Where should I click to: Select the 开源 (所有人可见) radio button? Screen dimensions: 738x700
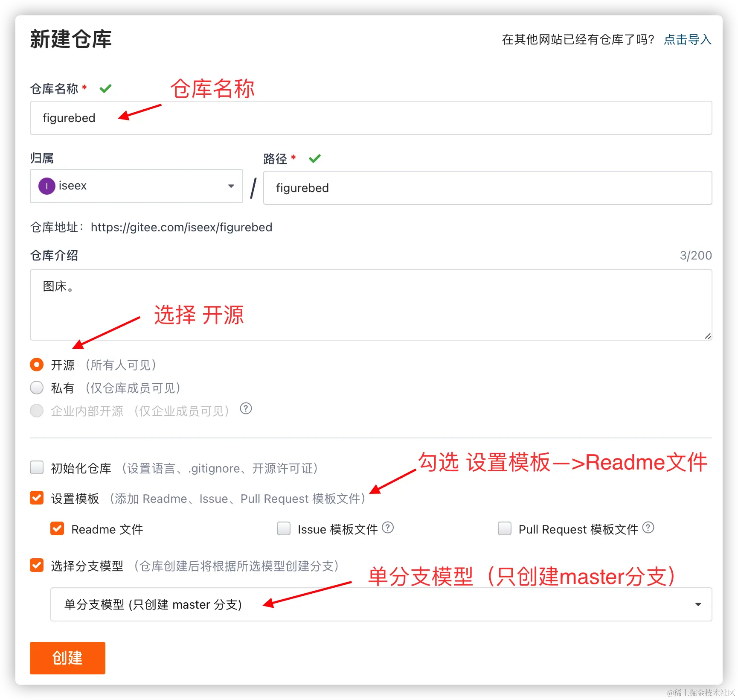tap(37, 365)
